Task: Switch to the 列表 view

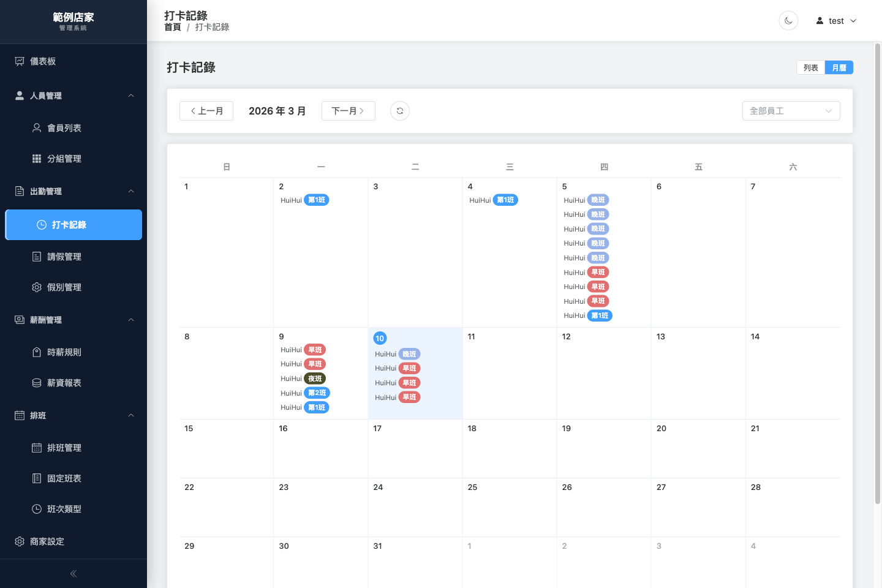Action: pos(810,67)
